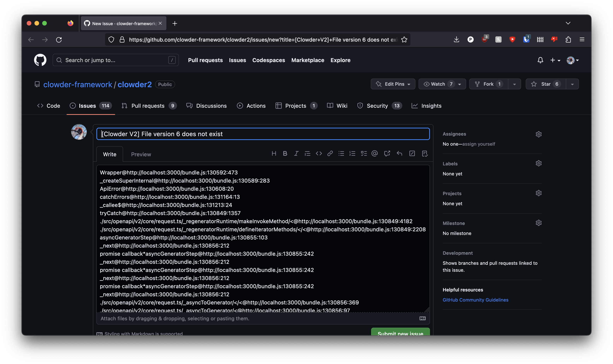The width and height of the screenshot is (613, 364).
Task: Expand the Fork dropdown arrow
Action: pyautogui.click(x=514, y=84)
